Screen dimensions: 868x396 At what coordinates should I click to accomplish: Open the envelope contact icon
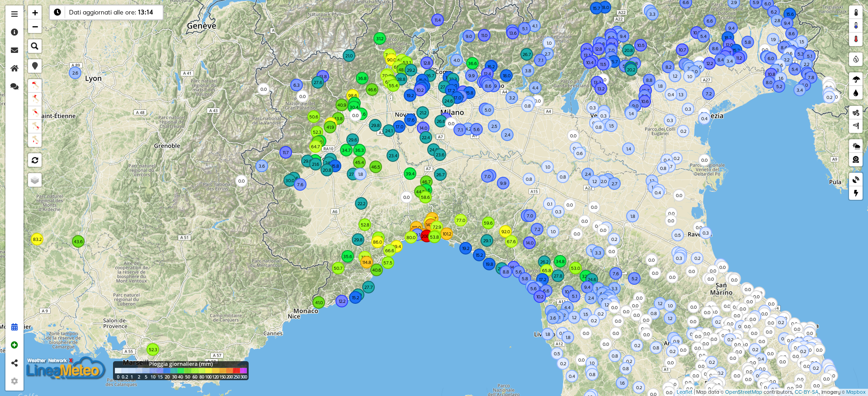(14, 50)
